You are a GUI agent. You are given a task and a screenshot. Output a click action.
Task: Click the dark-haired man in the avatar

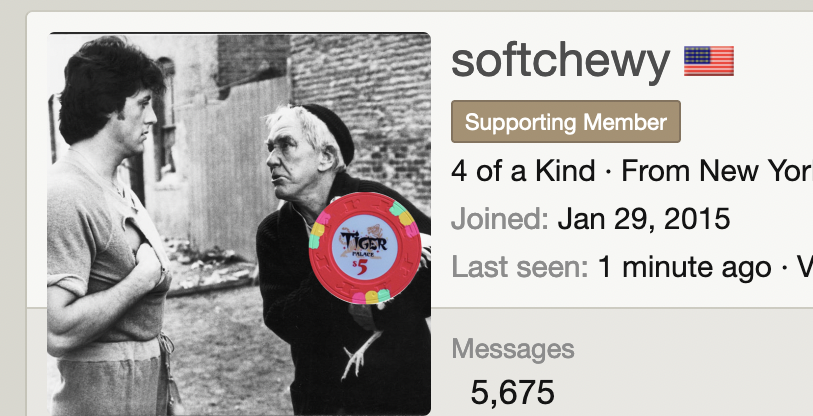click(x=111, y=228)
